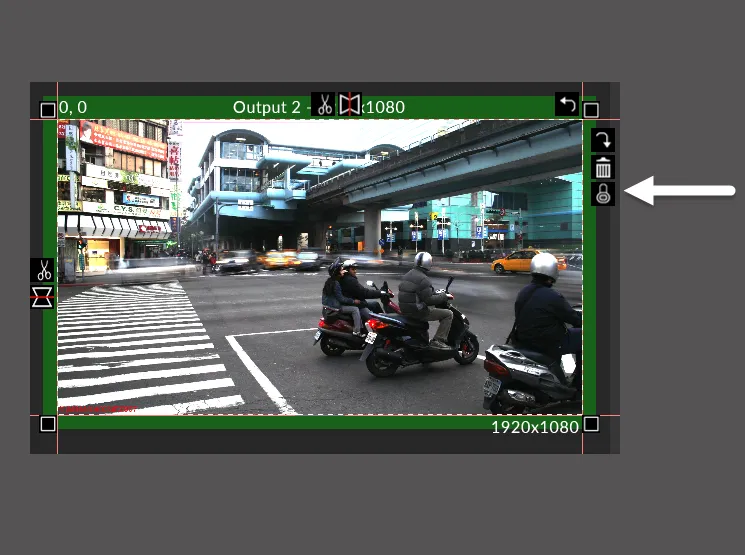Click the bottom-left corner resize handle
Viewport: 745px width, 555px height.
coord(47,424)
